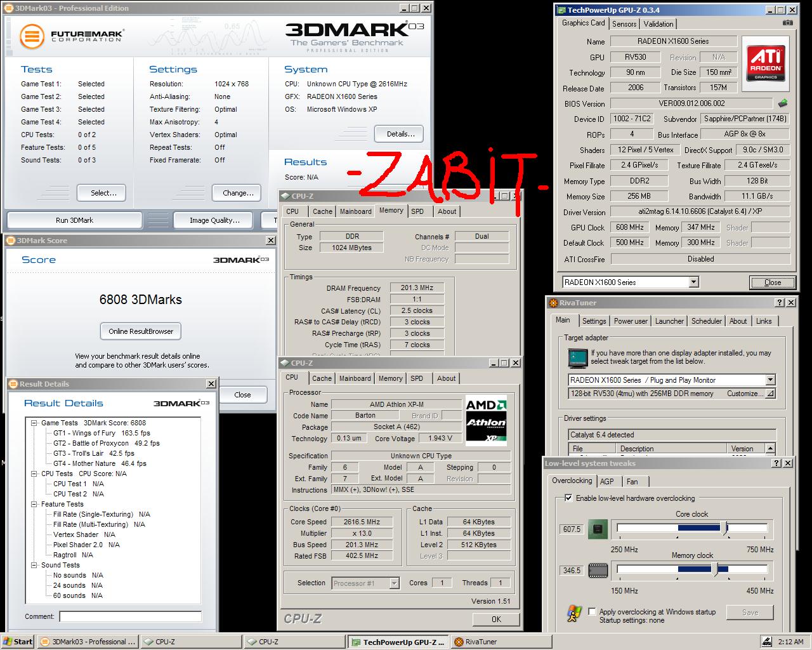Screen dimensions: 812x650
Task: Switch to the Sensors tab in GPU-Z
Action: (624, 24)
